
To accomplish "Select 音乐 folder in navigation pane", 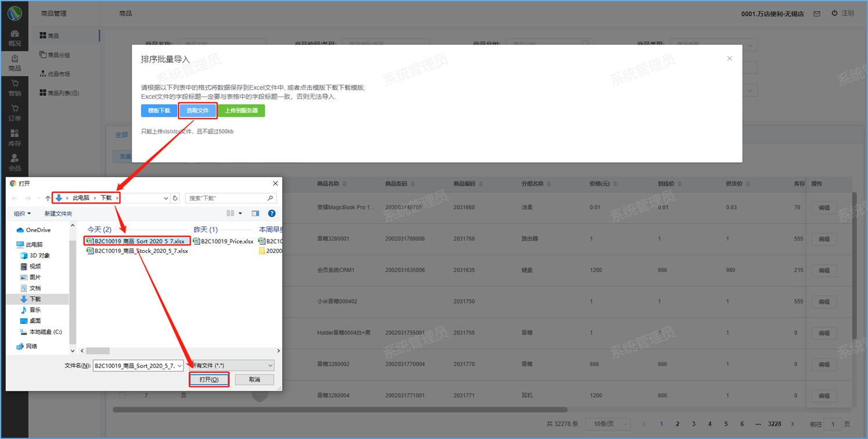I will [30, 310].
